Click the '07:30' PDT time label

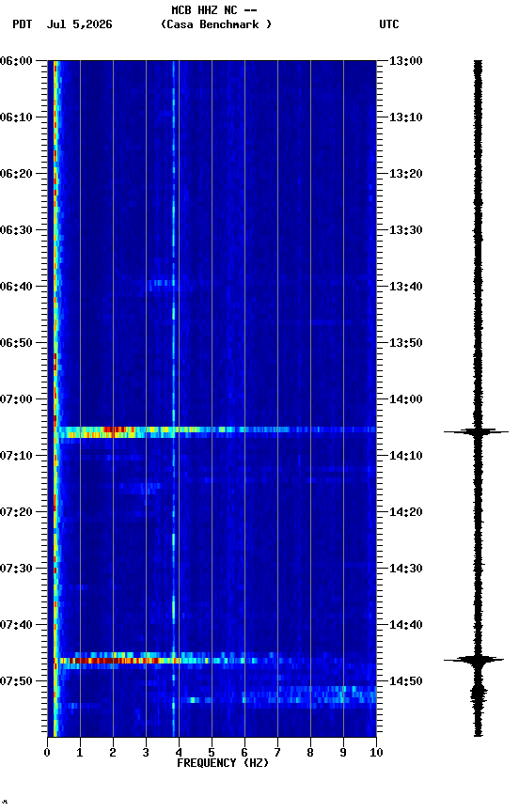[16, 569]
